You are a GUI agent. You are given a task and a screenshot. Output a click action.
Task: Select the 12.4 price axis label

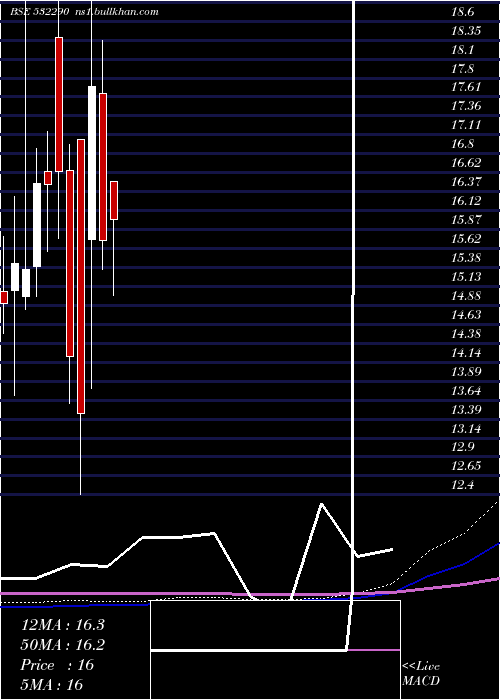tap(463, 485)
